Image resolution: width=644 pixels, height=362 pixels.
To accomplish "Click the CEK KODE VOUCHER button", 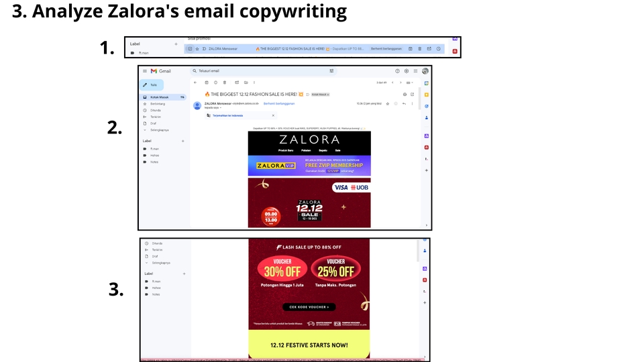I will pos(309,307).
